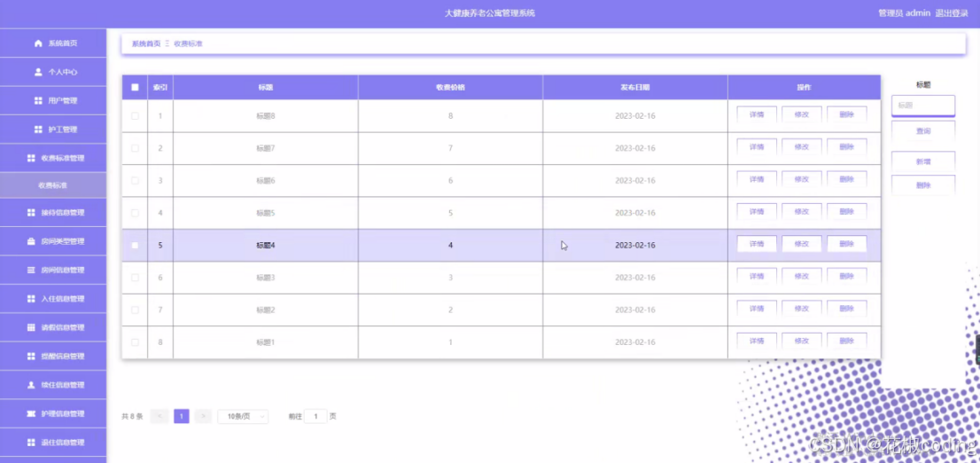The image size is (980, 463).
Task: Select the 收费标准 submenu item
Action: tap(53, 186)
